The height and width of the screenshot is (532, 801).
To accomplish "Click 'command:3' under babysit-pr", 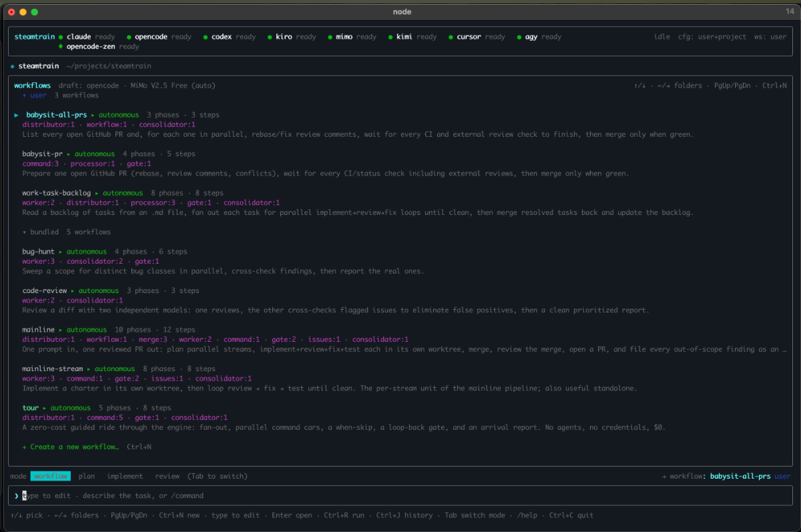I will [x=41, y=164].
